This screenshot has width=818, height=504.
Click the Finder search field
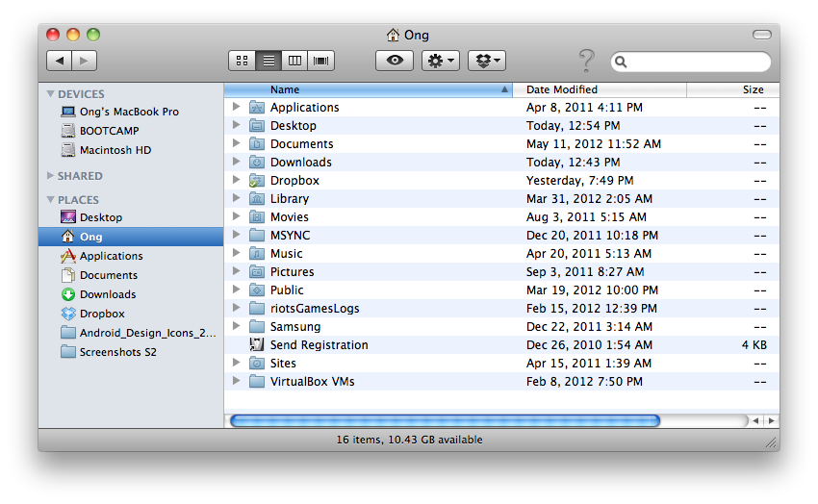[x=691, y=62]
